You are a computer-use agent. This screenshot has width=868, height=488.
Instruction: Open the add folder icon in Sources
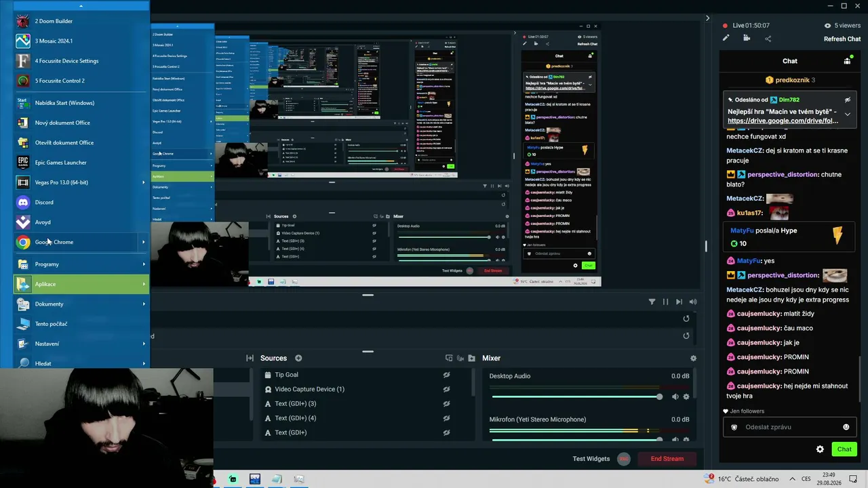point(471,358)
